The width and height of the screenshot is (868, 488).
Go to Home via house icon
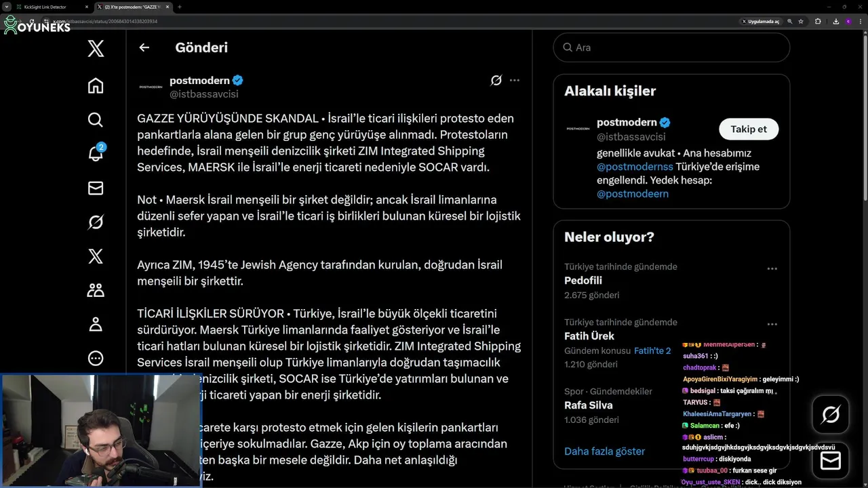[96, 85]
